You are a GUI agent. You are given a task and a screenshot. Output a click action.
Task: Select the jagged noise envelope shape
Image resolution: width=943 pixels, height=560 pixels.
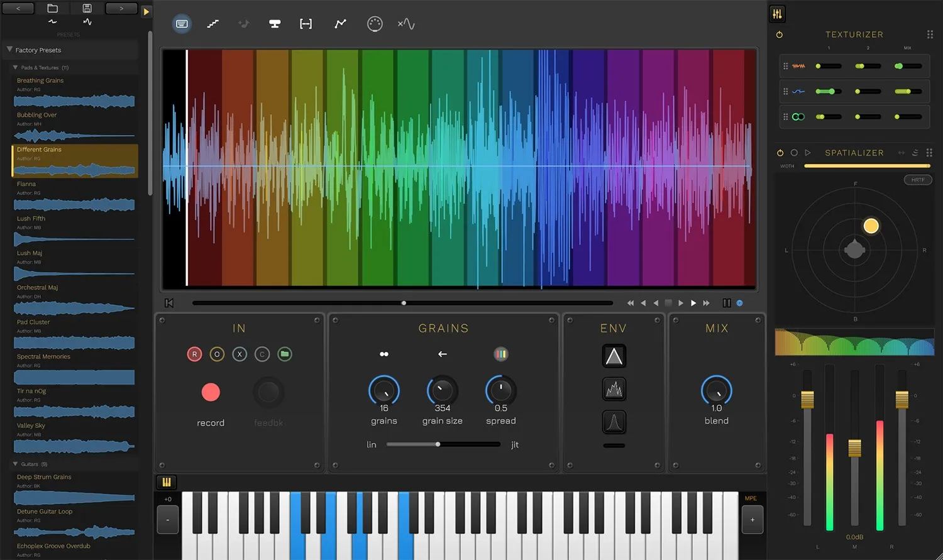(x=614, y=390)
